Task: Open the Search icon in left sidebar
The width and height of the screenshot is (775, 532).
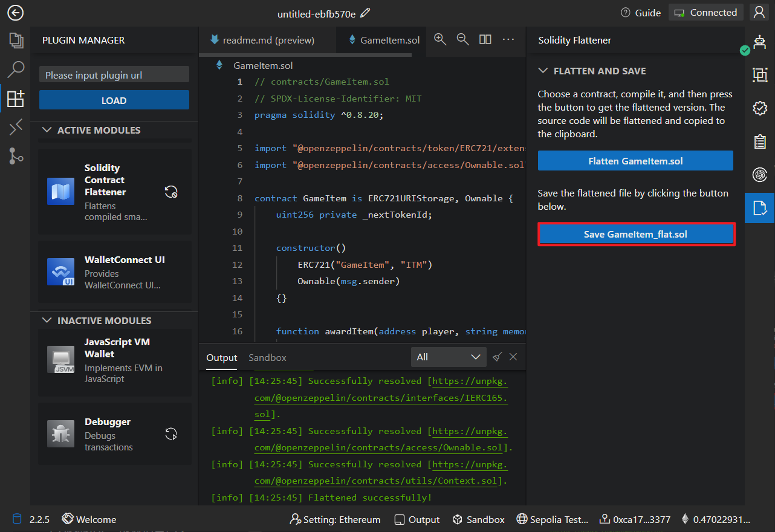Action: 16,69
